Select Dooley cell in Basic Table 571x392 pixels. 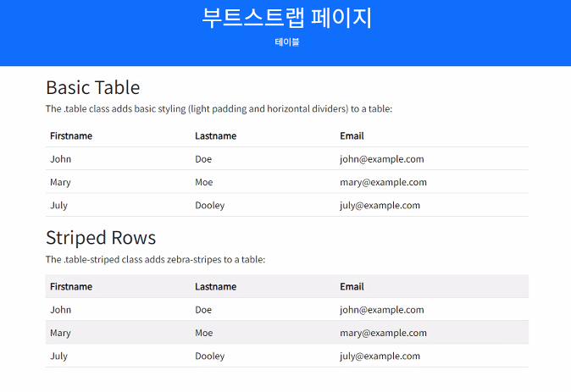(210, 206)
